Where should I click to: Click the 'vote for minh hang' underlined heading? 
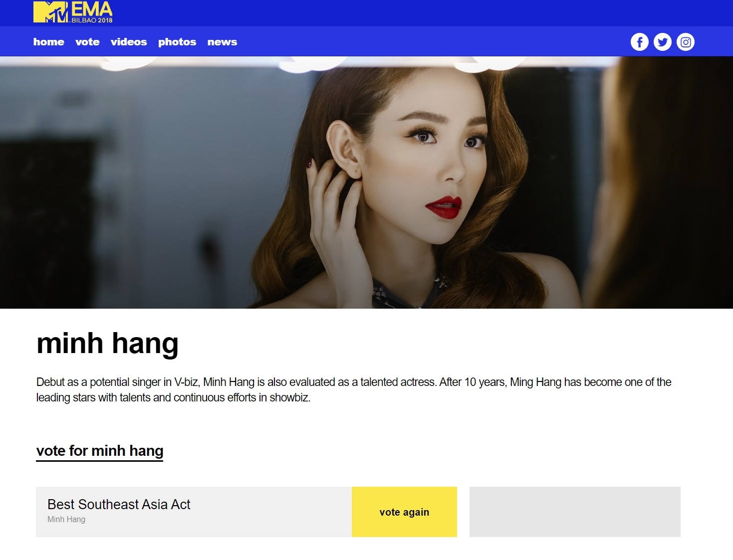click(x=100, y=451)
